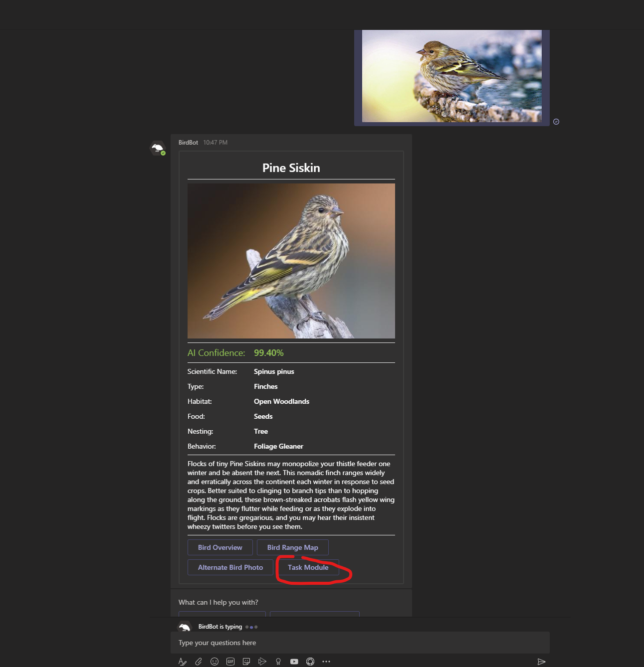Open more messaging extensions ellipsis

tap(326, 662)
